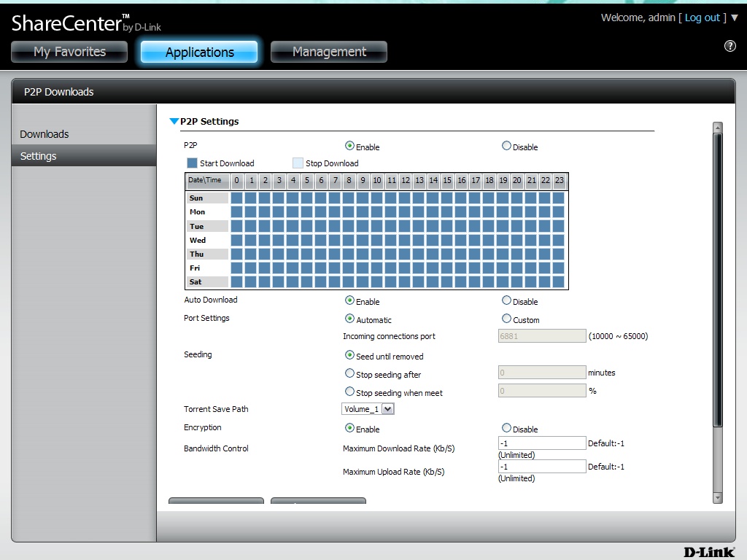Image resolution: width=747 pixels, height=560 pixels.
Task: Enable Encryption radio button
Action: (x=349, y=428)
